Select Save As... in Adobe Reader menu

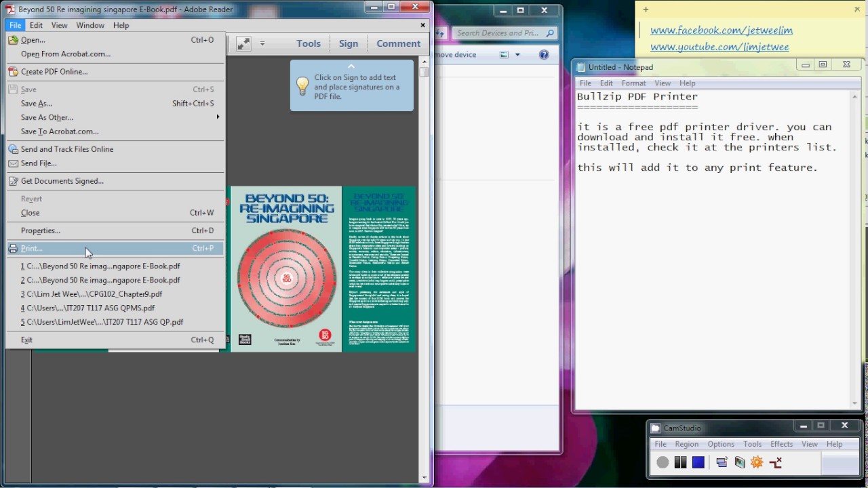click(x=115, y=104)
